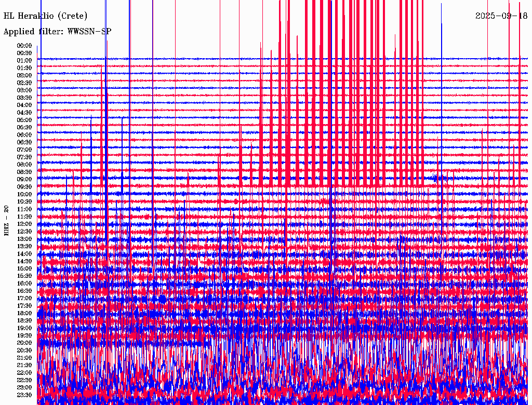Click the '14:00' time label
The image size is (532, 405).
click(x=24, y=254)
